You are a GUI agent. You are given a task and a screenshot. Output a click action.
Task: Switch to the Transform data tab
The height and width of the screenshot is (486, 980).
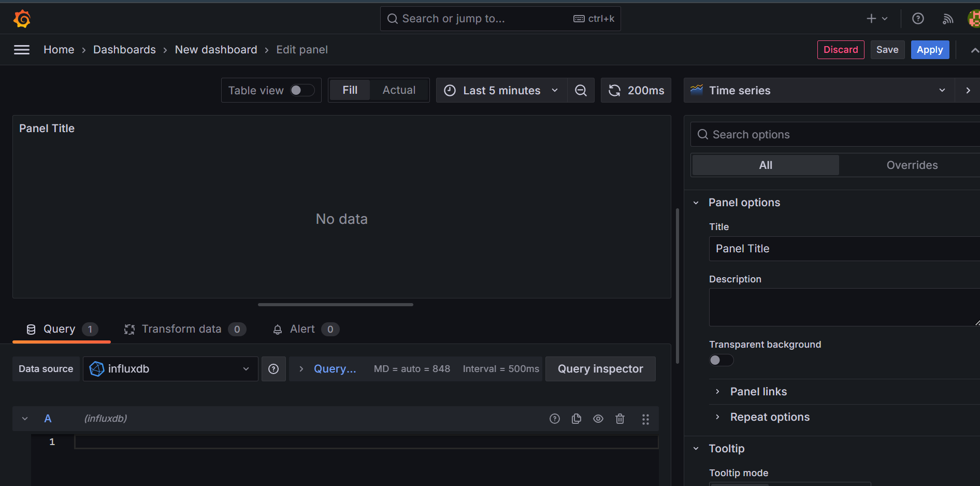(184, 330)
